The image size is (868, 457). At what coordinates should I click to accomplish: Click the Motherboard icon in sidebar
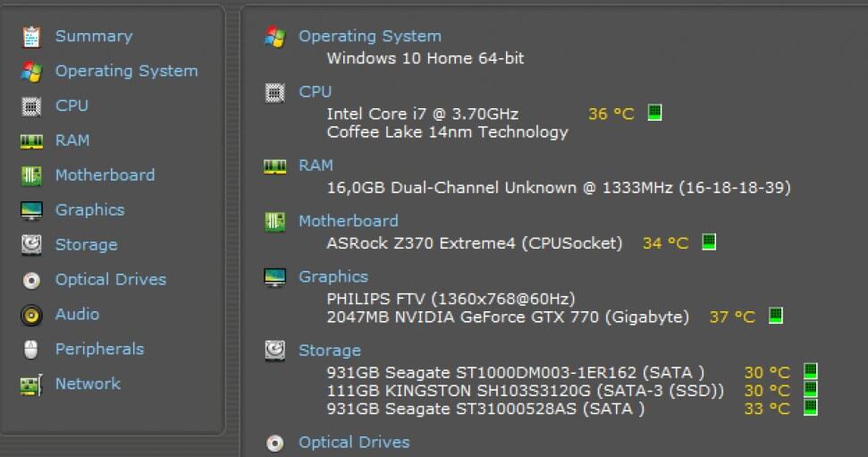tap(31, 176)
